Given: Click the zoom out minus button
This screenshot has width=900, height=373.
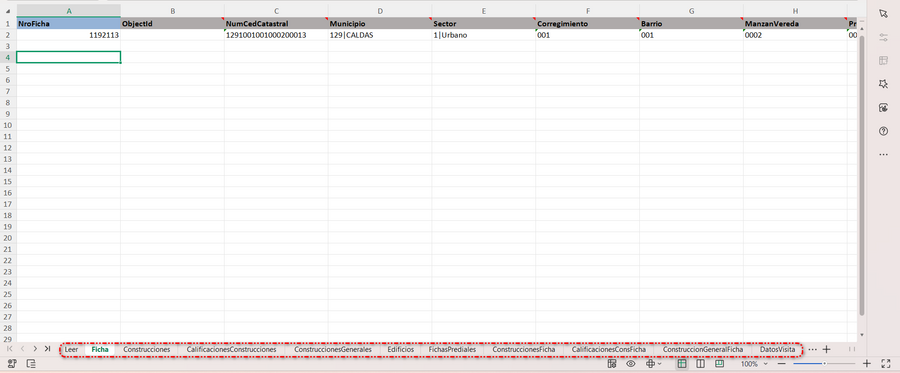Looking at the screenshot, I should coord(781,364).
